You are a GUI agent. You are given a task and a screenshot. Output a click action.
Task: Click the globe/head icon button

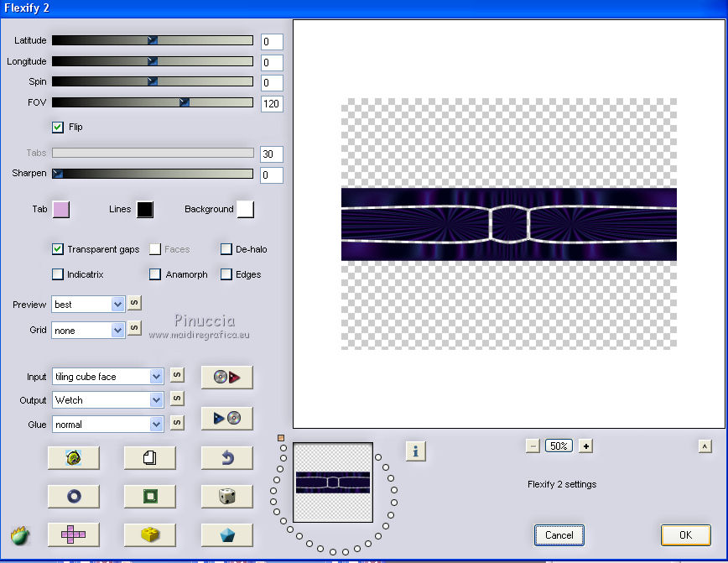pos(73,458)
